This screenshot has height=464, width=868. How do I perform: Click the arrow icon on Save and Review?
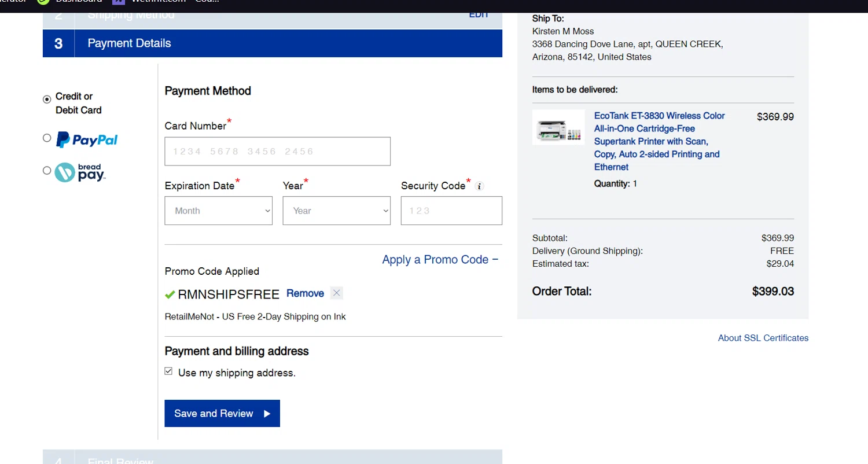267,414
